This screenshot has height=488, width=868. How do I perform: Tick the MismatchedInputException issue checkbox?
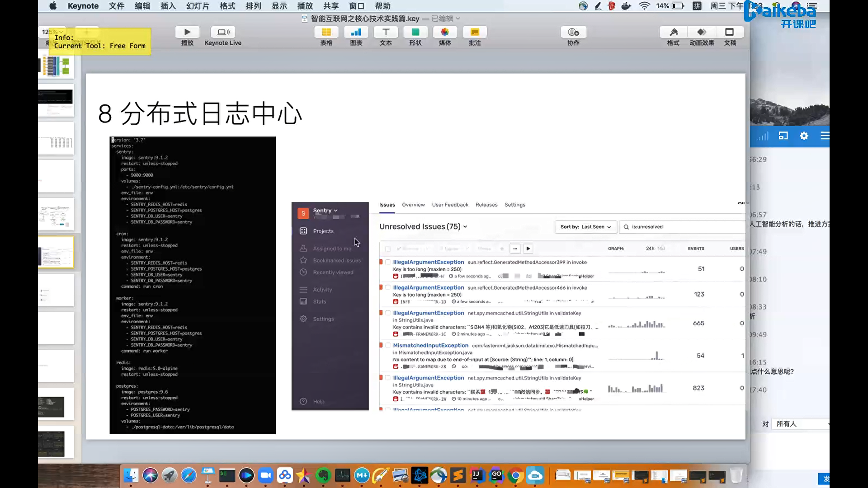388,345
